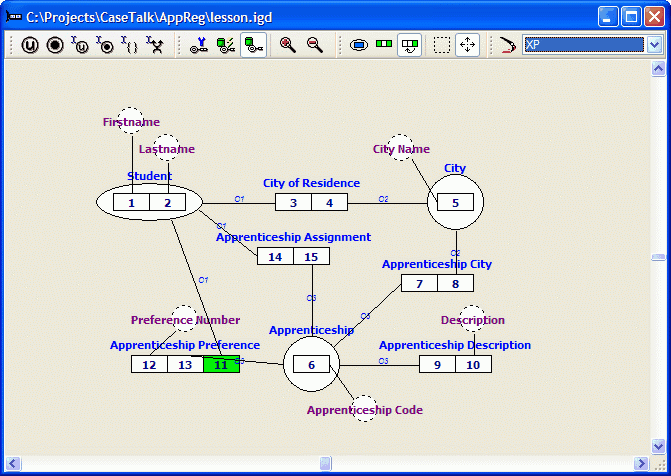The image size is (671, 476).
Task: Select the green highlighted role box 11
Action: pyautogui.click(x=221, y=365)
